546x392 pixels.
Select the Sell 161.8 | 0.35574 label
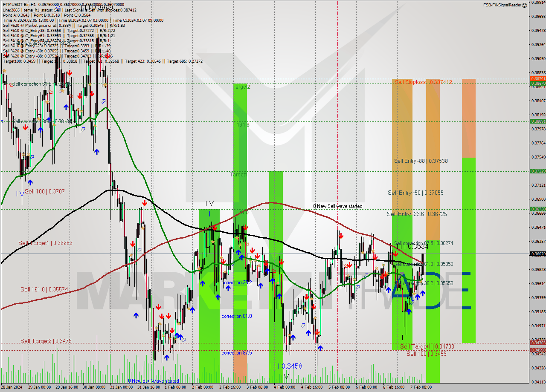(44, 289)
